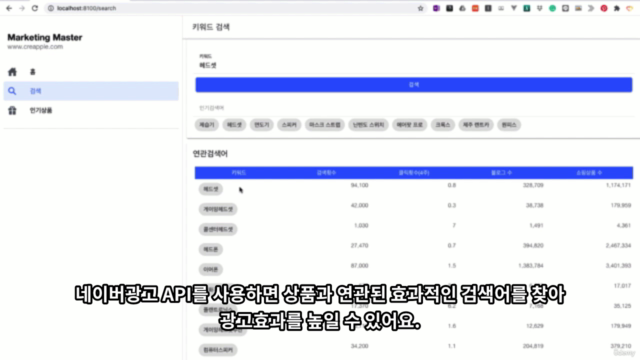640x360 pixels.
Task: Select the 마스크 스트랩 popular keyword chip
Action: (324, 125)
